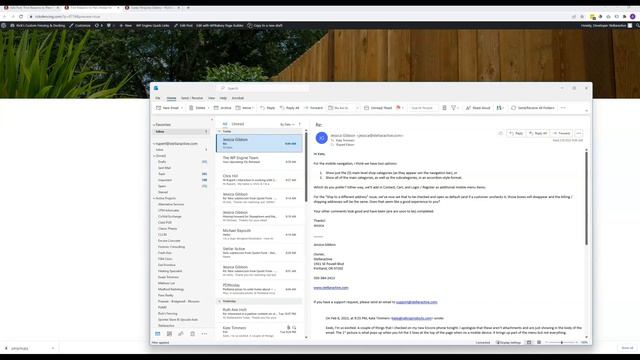Collapse the [Gmail] folder group

point(154,156)
